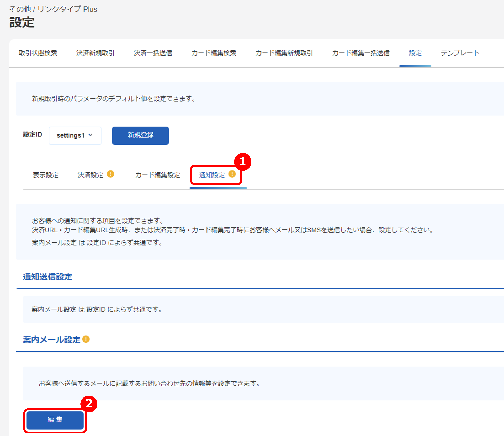Click warning icon next to 通知設定
The image size is (504, 436).
click(x=232, y=174)
